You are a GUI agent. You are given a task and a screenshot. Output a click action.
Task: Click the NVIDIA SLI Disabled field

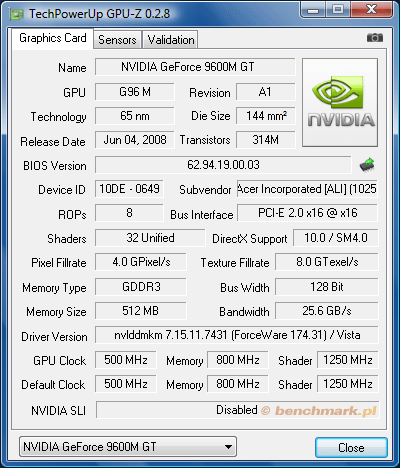point(237,410)
